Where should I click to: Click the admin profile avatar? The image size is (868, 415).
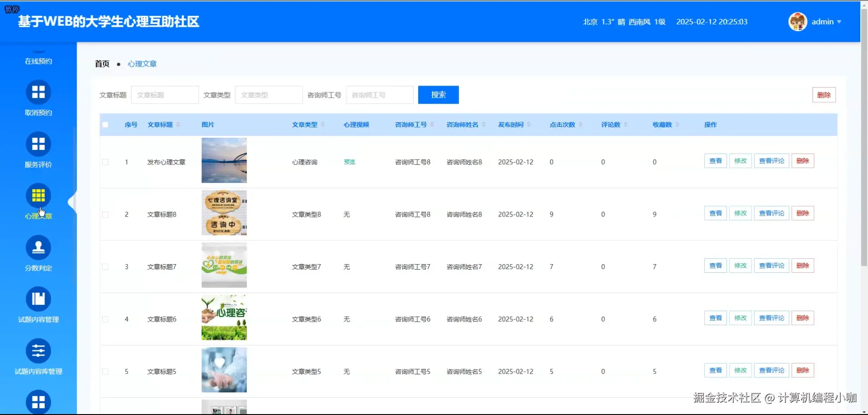click(797, 21)
